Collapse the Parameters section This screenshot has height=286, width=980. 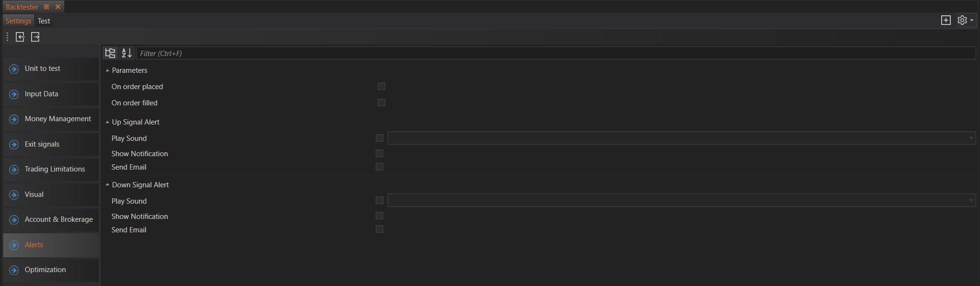[107, 70]
